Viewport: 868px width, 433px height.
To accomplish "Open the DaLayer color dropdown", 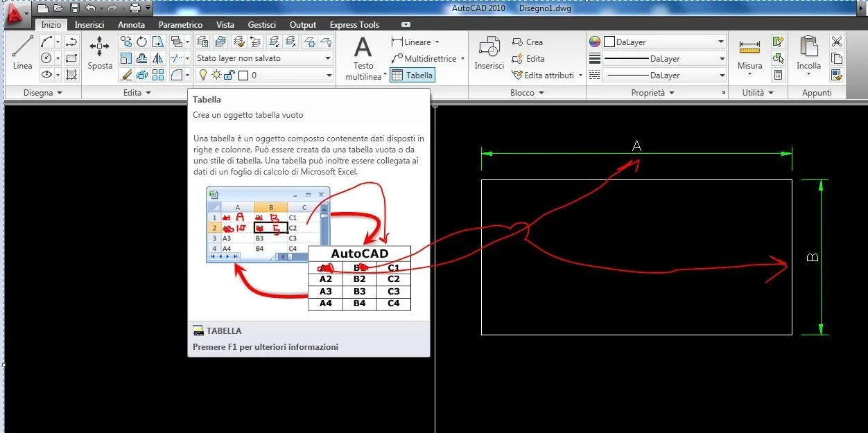I will click(x=664, y=42).
